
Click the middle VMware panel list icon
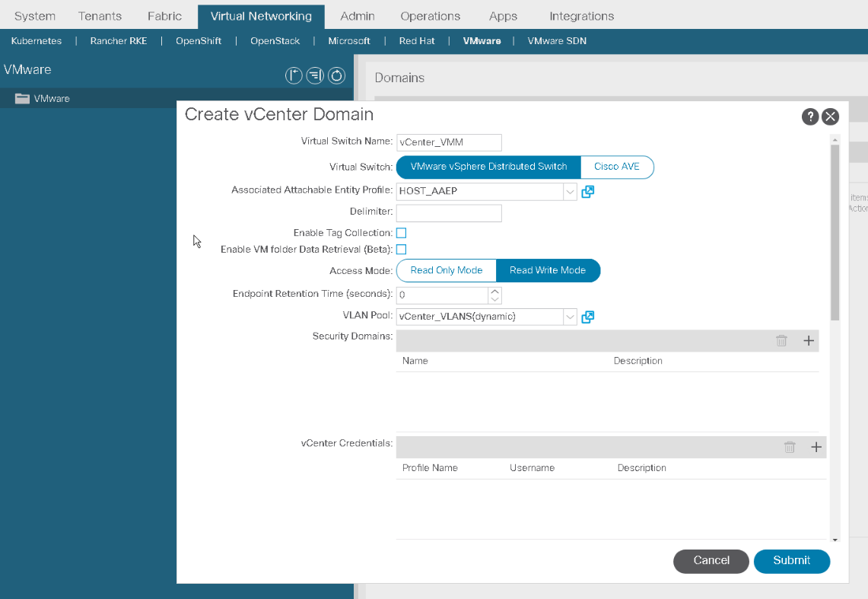click(315, 75)
